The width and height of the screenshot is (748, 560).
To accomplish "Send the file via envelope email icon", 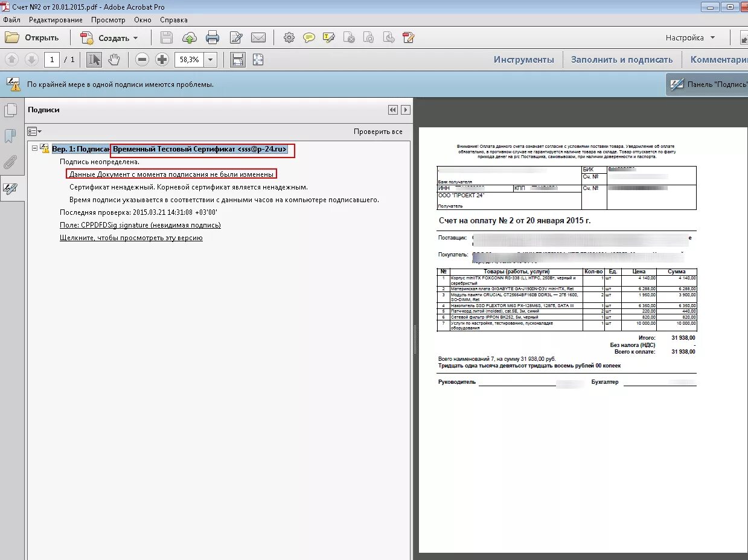I will [x=258, y=37].
